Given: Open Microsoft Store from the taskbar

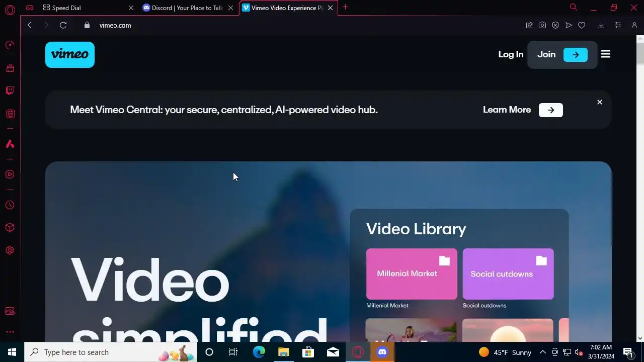Looking at the screenshot, I should [x=308, y=352].
